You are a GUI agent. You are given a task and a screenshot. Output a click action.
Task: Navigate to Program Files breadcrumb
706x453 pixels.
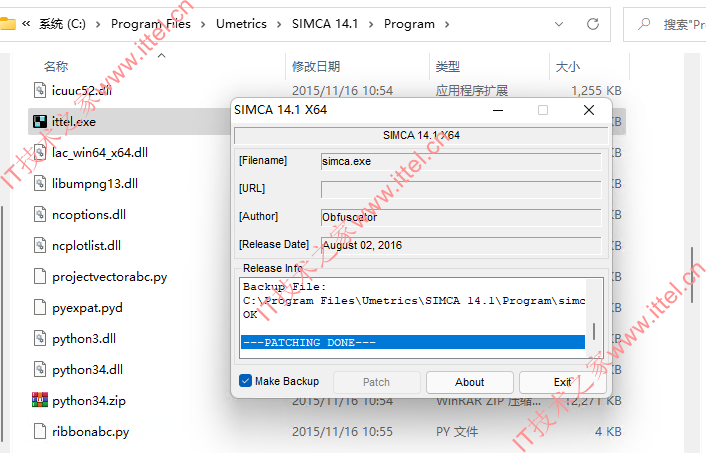pyautogui.click(x=151, y=24)
